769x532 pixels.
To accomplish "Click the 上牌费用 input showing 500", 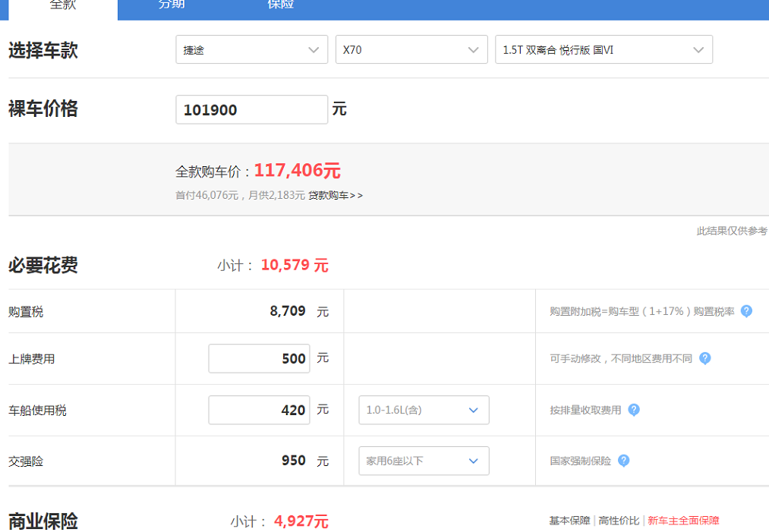I will pyautogui.click(x=259, y=358).
